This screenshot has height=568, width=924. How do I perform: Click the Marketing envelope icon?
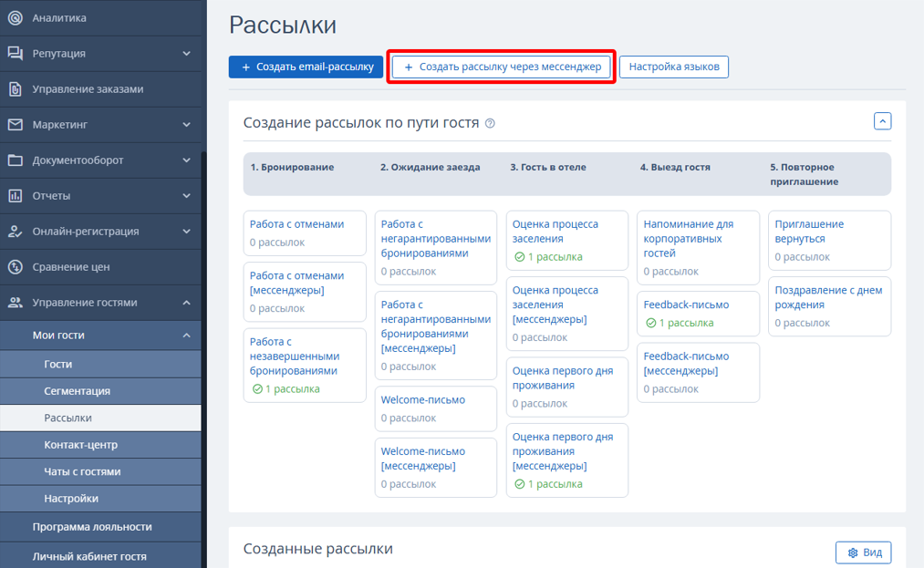click(x=15, y=125)
